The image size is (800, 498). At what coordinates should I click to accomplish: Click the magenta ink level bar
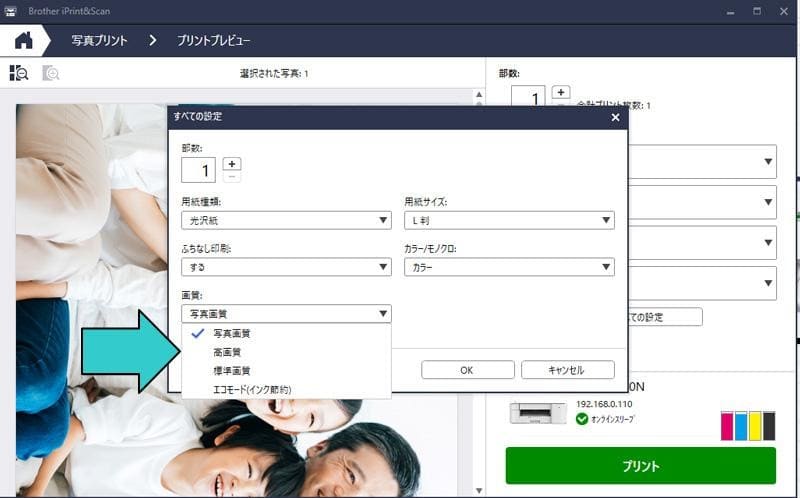point(727,426)
